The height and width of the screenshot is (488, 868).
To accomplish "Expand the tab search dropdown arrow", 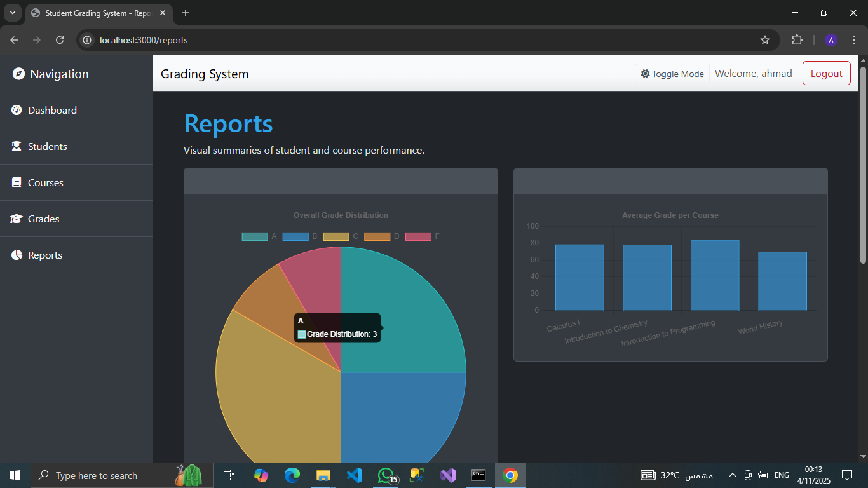I will [x=12, y=13].
